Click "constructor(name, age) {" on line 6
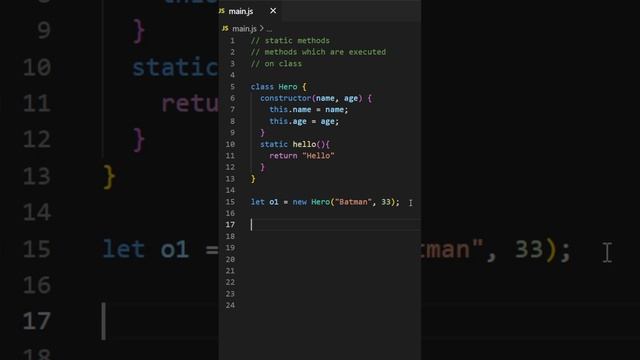640x360 pixels. click(316, 98)
